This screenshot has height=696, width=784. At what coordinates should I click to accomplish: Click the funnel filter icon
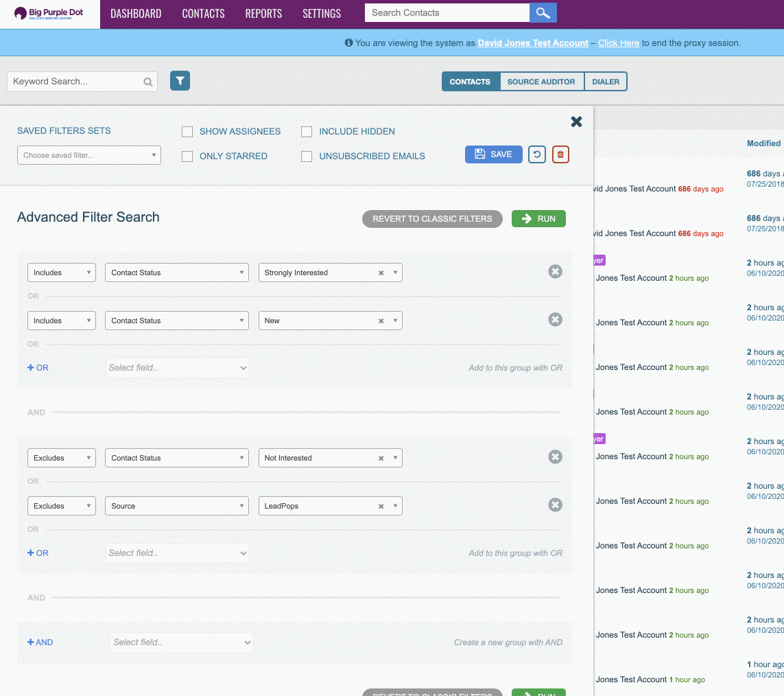point(180,81)
